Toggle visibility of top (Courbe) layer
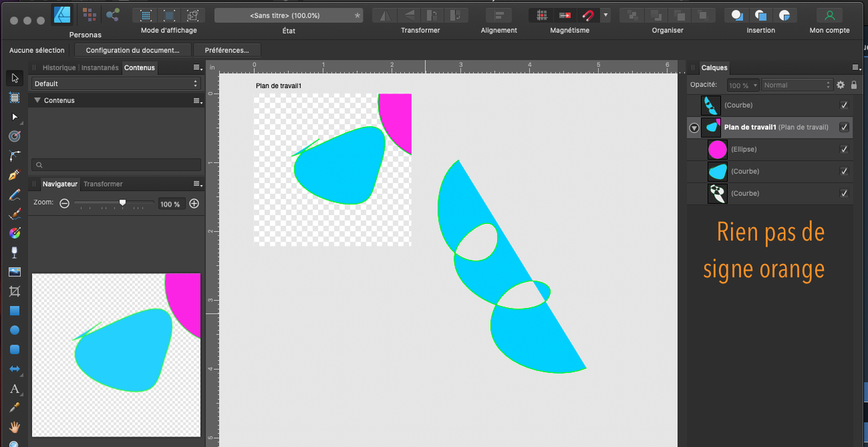Viewport: 868px width, 447px height. point(844,105)
